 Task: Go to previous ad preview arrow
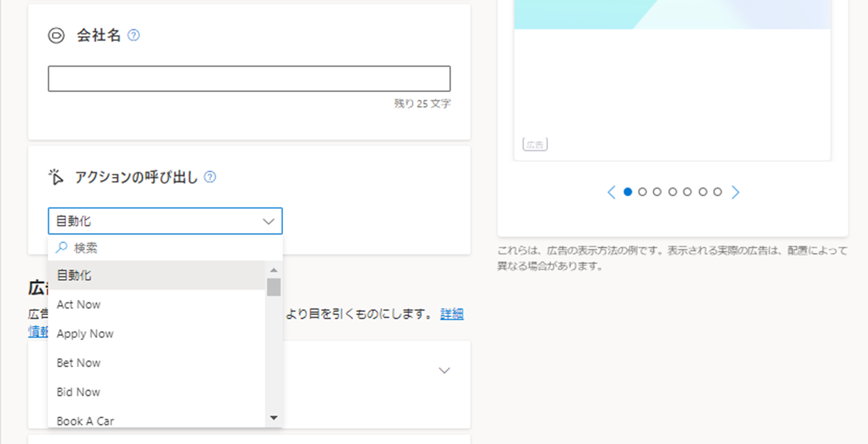pos(611,192)
